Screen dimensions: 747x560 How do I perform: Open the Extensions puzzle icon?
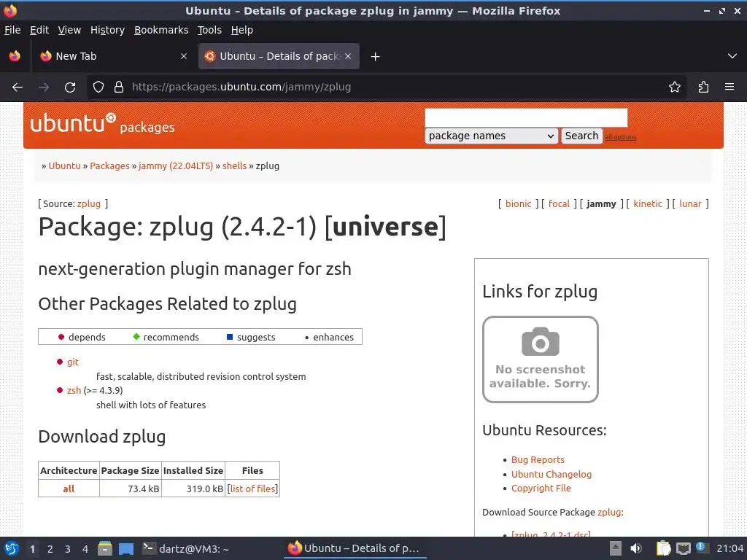pos(703,87)
